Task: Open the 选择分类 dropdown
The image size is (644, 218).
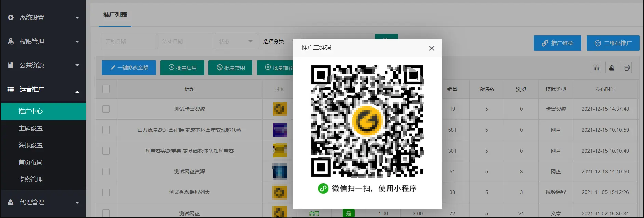Action: pyautogui.click(x=276, y=41)
